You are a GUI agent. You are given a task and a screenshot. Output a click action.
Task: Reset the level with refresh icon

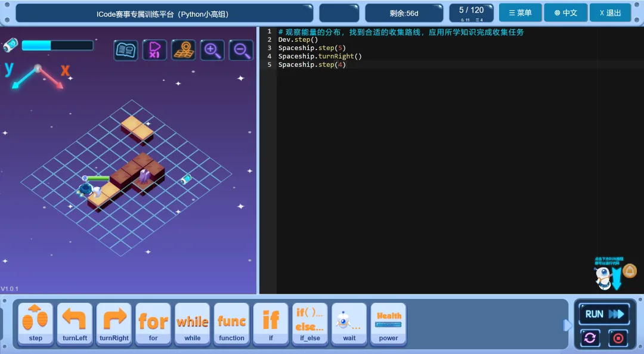[590, 338]
